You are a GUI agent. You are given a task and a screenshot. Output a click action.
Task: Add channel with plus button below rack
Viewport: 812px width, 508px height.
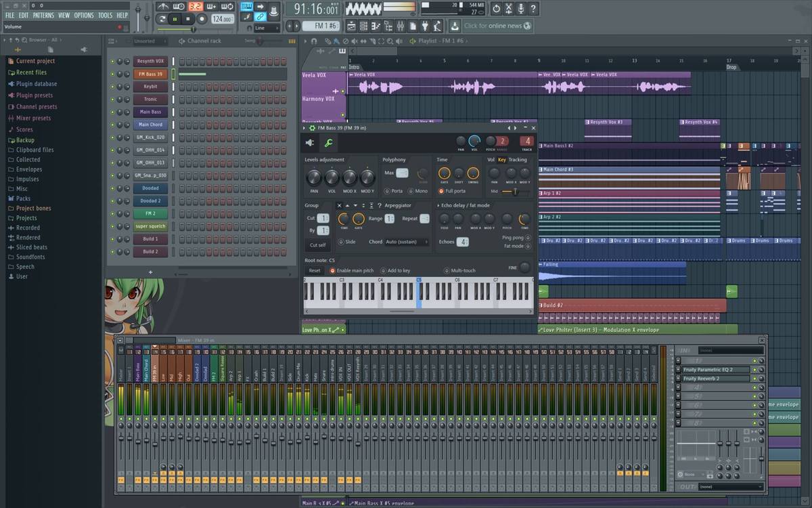click(150, 272)
